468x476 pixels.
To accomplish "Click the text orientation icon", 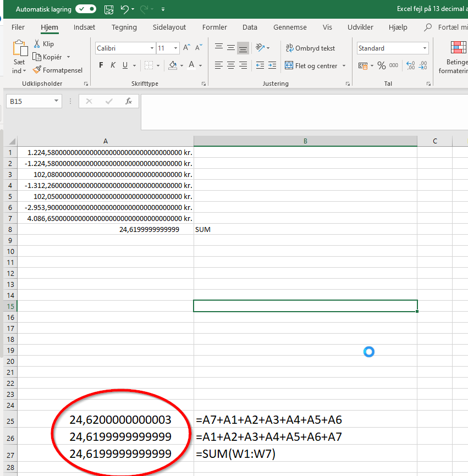I will pyautogui.click(x=260, y=48).
